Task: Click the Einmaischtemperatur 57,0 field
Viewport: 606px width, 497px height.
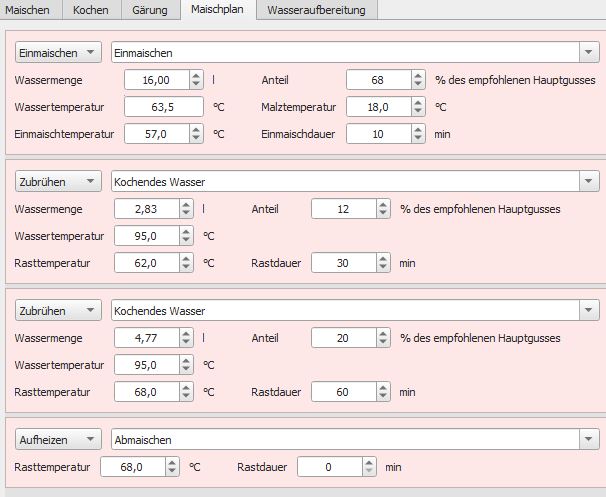Action: click(x=157, y=134)
